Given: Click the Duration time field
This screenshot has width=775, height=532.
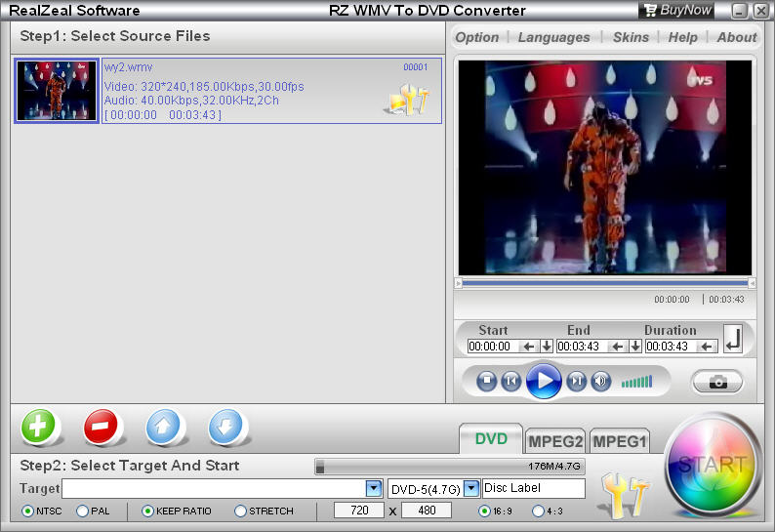Looking at the screenshot, I should pos(672,347).
